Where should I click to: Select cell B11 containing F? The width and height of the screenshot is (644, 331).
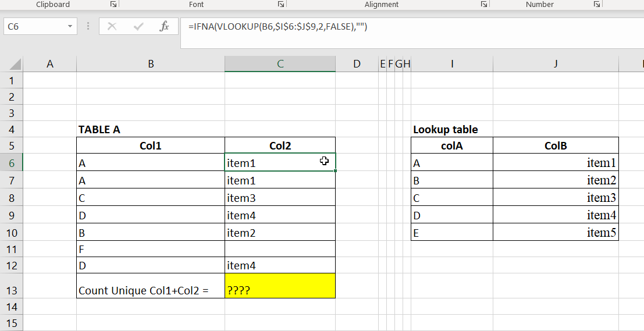click(151, 250)
